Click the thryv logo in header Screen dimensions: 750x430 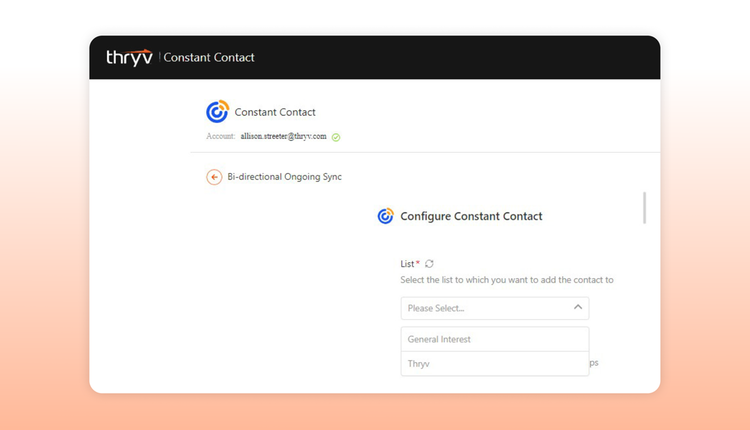coord(129,57)
